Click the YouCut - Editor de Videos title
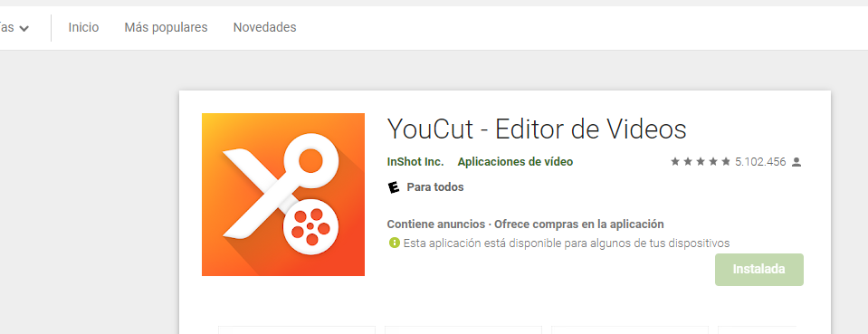The height and width of the screenshot is (334, 868). click(x=537, y=129)
